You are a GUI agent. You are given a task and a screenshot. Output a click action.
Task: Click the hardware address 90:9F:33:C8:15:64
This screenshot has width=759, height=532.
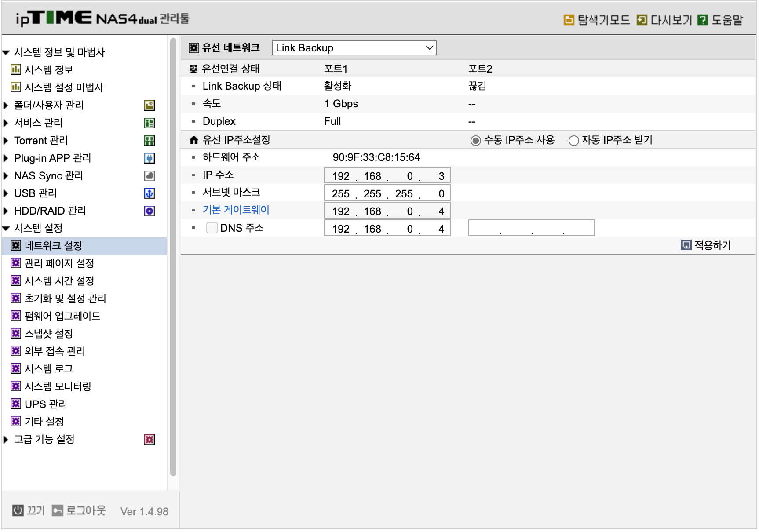[376, 157]
